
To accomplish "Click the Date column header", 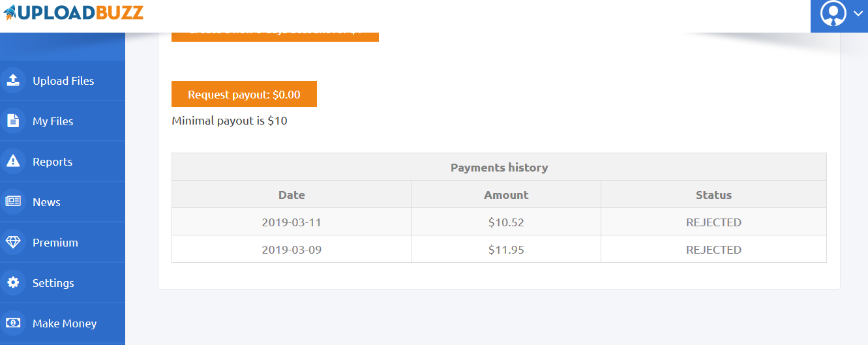I will [292, 194].
